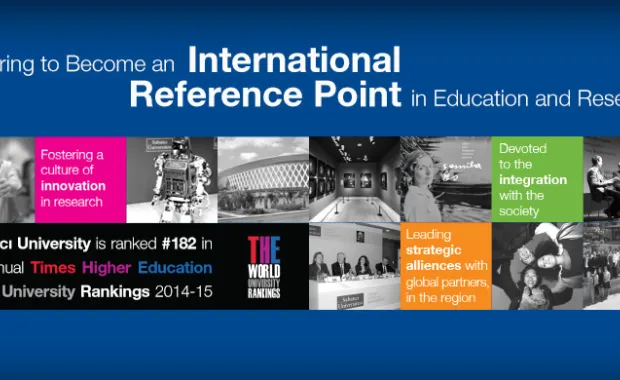Click 'to Become an' heading text

107,64
